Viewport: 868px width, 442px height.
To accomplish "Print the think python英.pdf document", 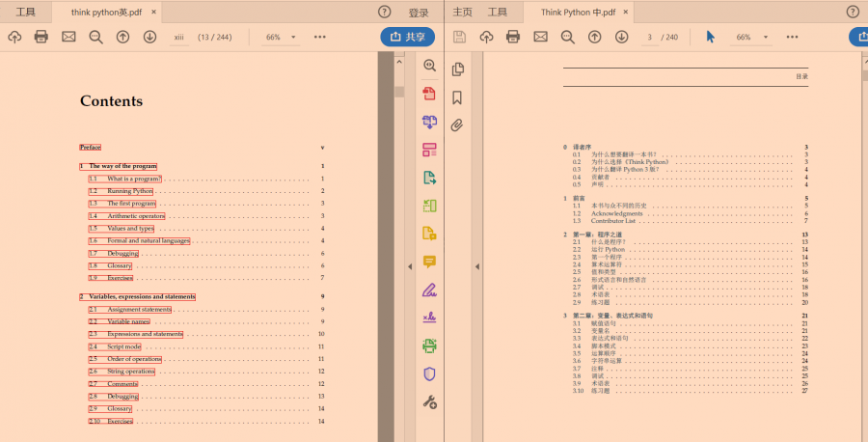I will [41, 37].
